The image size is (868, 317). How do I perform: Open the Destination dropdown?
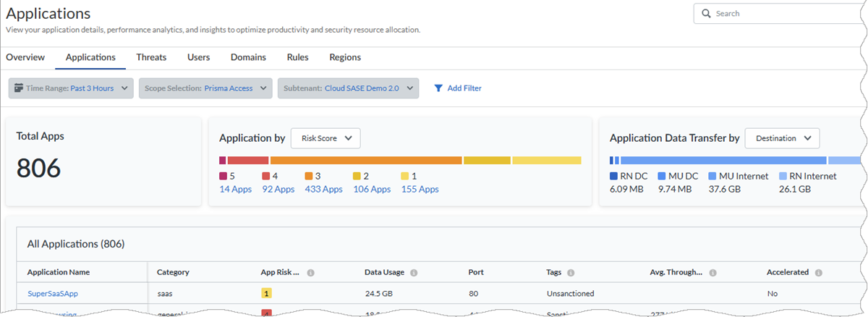coord(782,138)
